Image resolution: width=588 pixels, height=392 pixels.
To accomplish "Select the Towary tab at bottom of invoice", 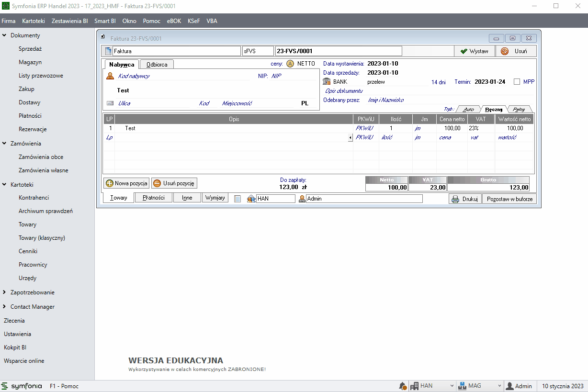I will click(119, 198).
